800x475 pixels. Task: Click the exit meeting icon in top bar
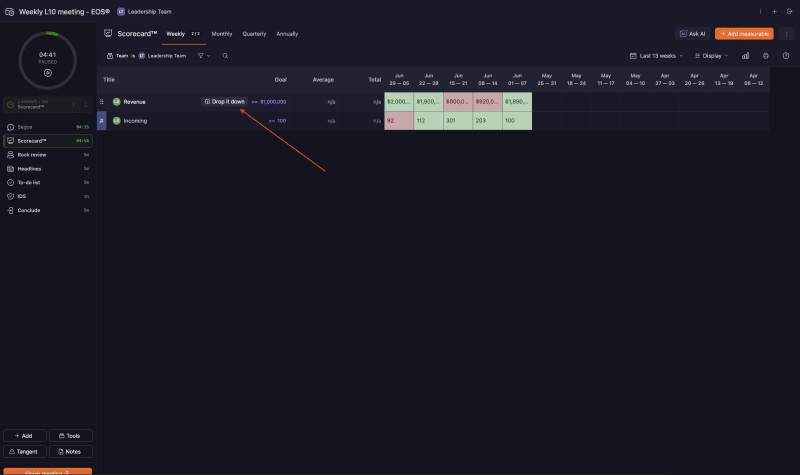pyautogui.click(x=789, y=11)
